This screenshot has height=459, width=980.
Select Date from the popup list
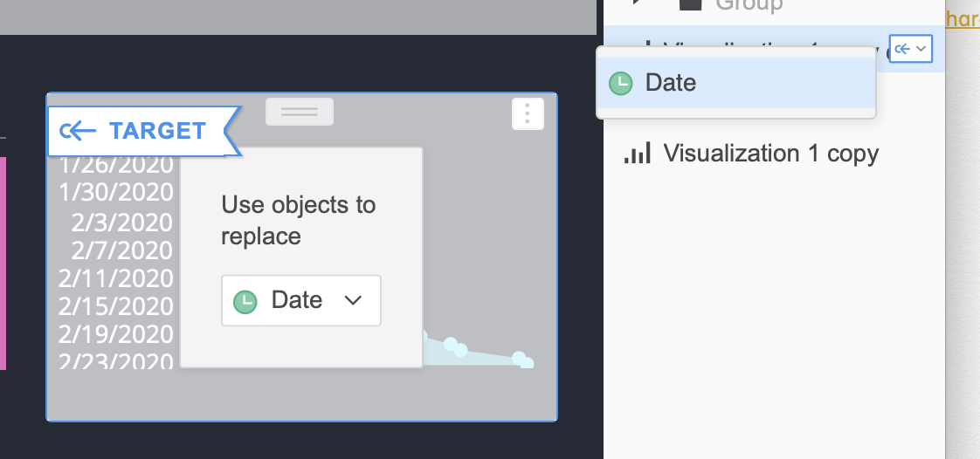[x=671, y=83]
